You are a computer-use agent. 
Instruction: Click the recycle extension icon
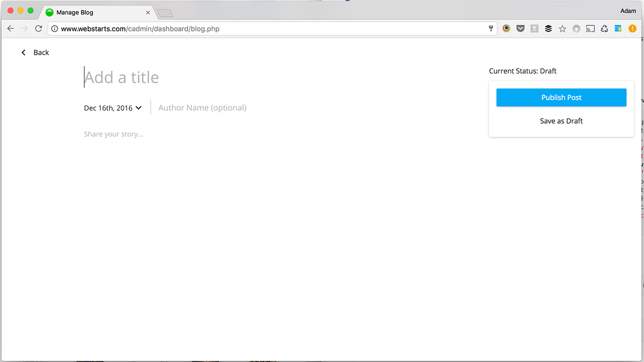click(x=604, y=28)
